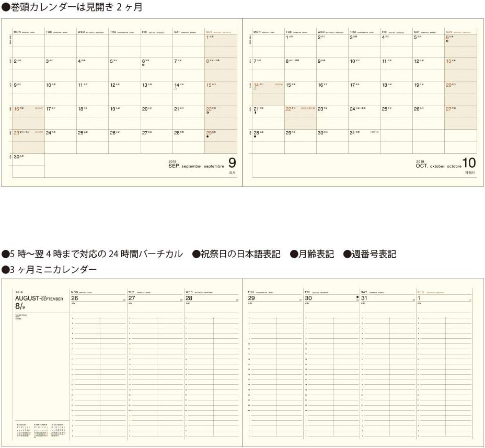
Task: Select the holiday September 16 cell
Action: (28, 117)
